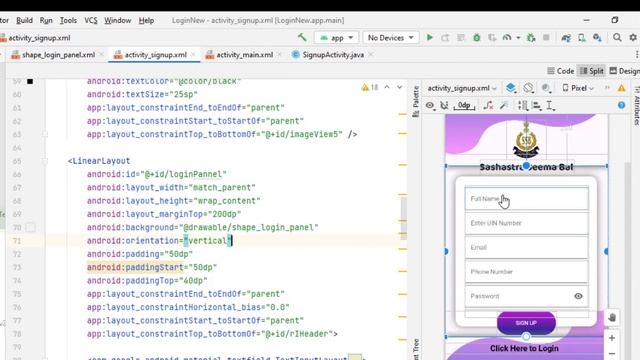This screenshot has height=360, width=640.
Task: Click the night mode/theme icon in design toolbar
Action: click(546, 88)
